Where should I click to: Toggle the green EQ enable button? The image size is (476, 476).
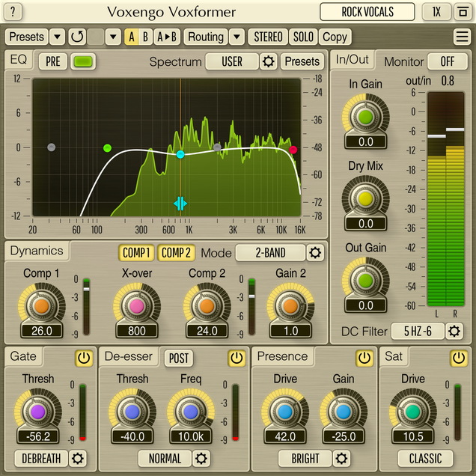tap(83, 61)
